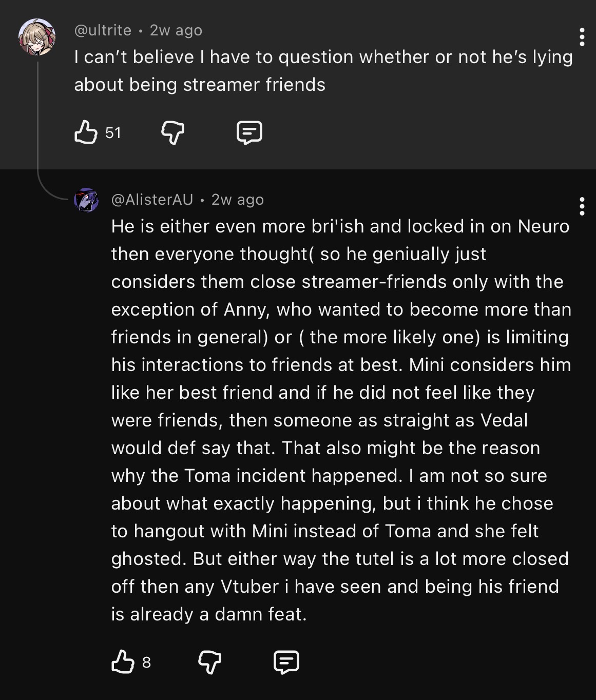
Task: Select the @ultrite comment text
Action: pyautogui.click(x=323, y=71)
